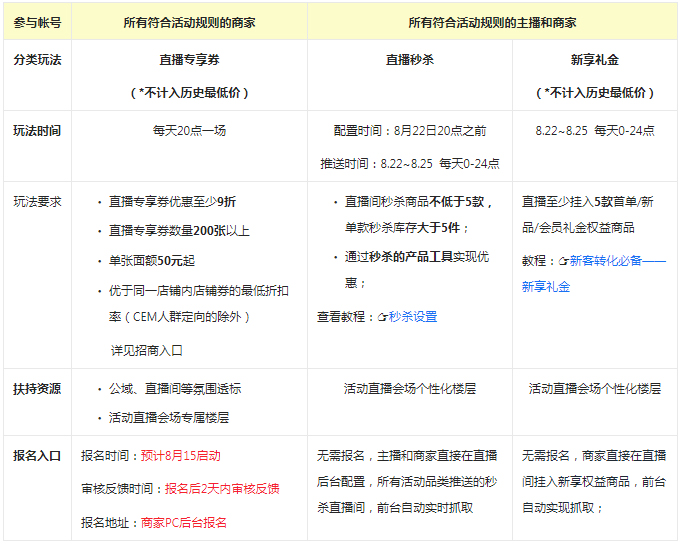This screenshot has width=683, height=548.
Task: Select red text 商家PC后台报名
Action: point(184,522)
